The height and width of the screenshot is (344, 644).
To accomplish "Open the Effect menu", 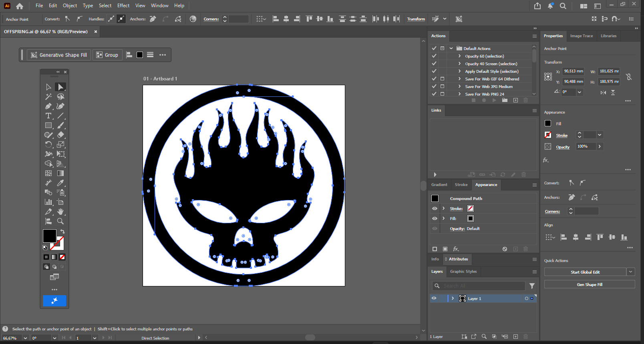I will click(123, 6).
